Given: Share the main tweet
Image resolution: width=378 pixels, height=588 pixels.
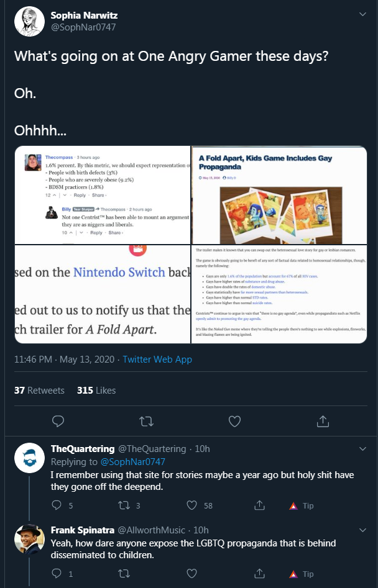Looking at the screenshot, I should [x=323, y=422].
